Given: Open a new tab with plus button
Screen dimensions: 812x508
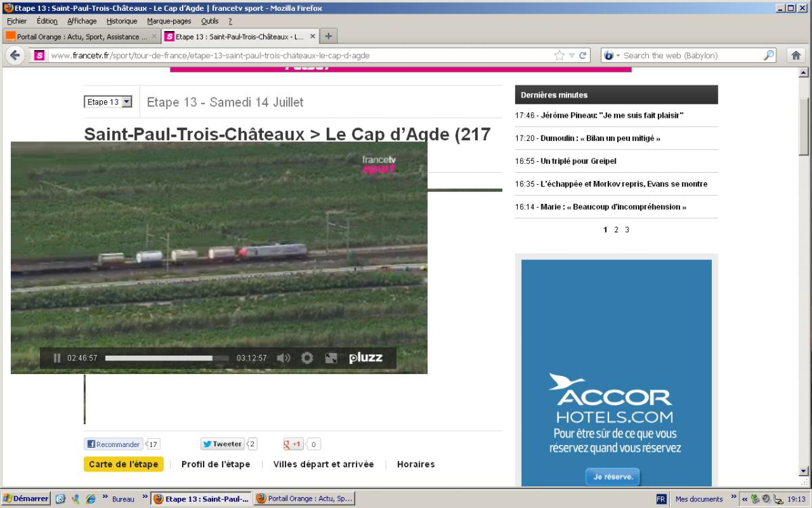Looking at the screenshot, I should 328,37.
